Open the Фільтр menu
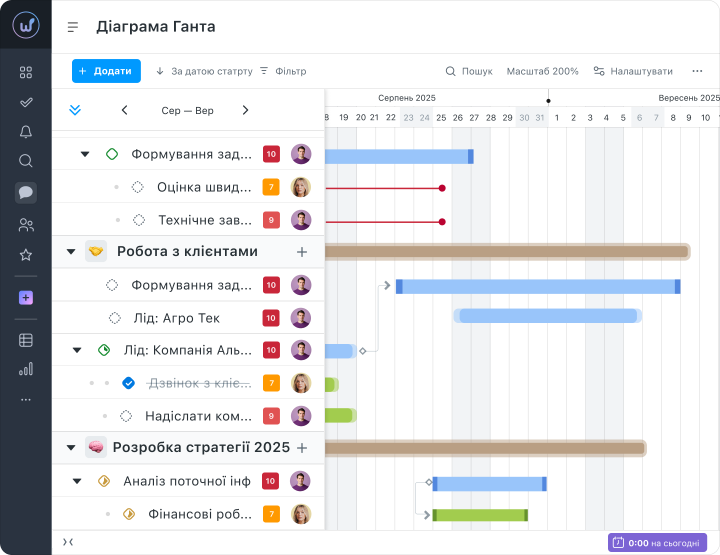Viewport: 720px width, 555px height. (283, 72)
